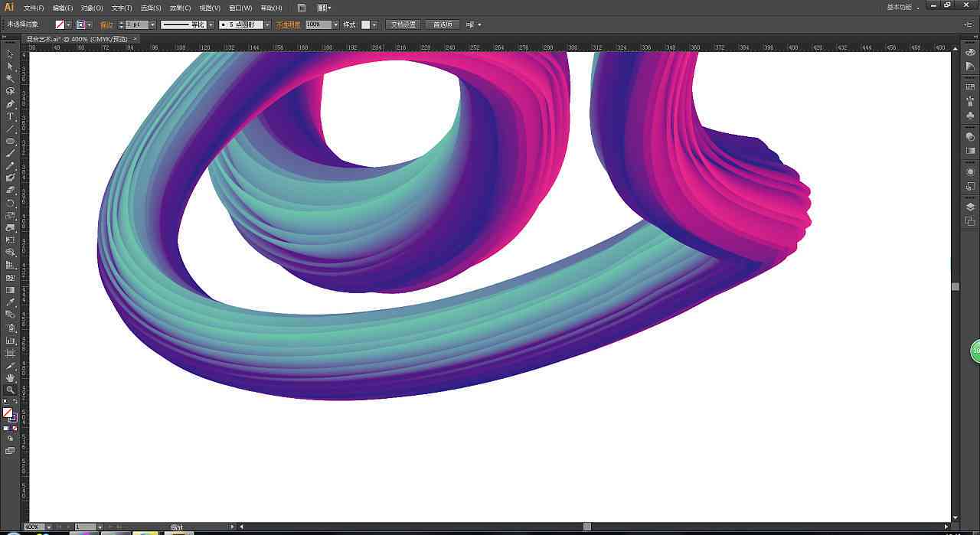
Task: Select the Pen tool
Action: click(10, 103)
